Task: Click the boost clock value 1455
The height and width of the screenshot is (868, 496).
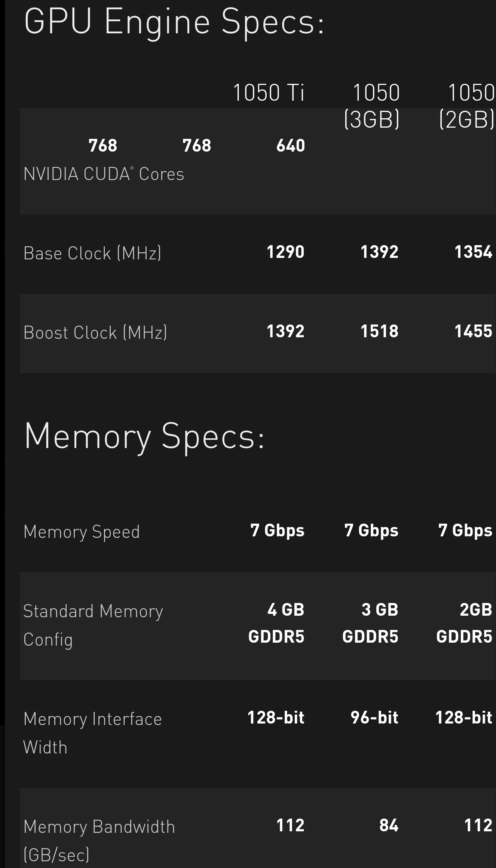Action: 473,331
